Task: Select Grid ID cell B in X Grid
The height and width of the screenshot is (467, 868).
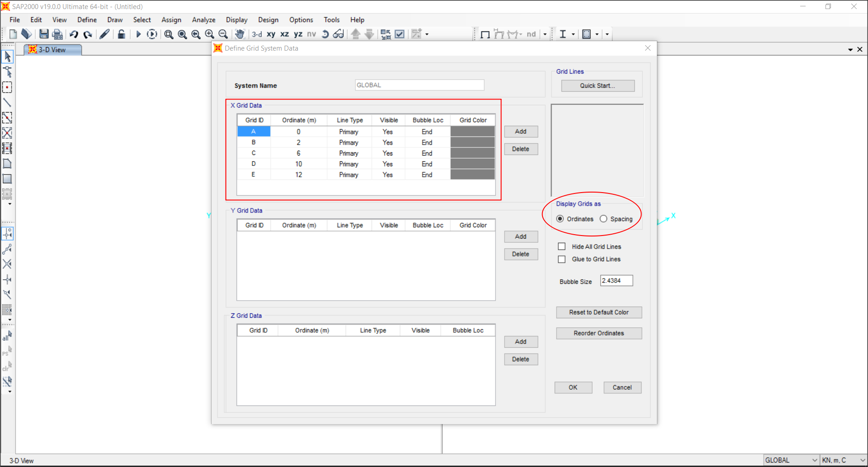Action: 254,142
